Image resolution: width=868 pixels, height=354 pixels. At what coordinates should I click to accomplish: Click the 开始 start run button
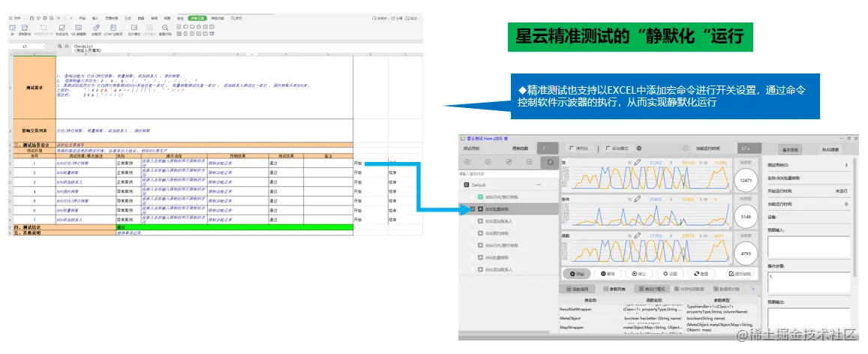[x=577, y=274]
